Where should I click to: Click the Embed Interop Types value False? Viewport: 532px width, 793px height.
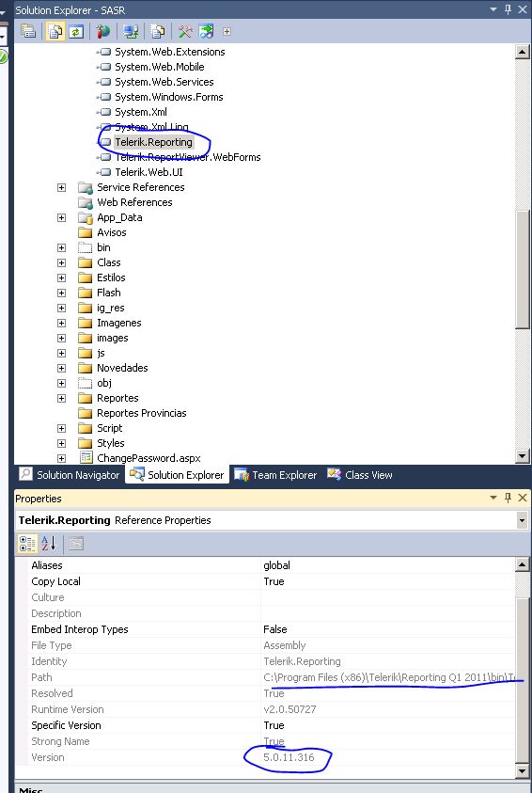387,629
